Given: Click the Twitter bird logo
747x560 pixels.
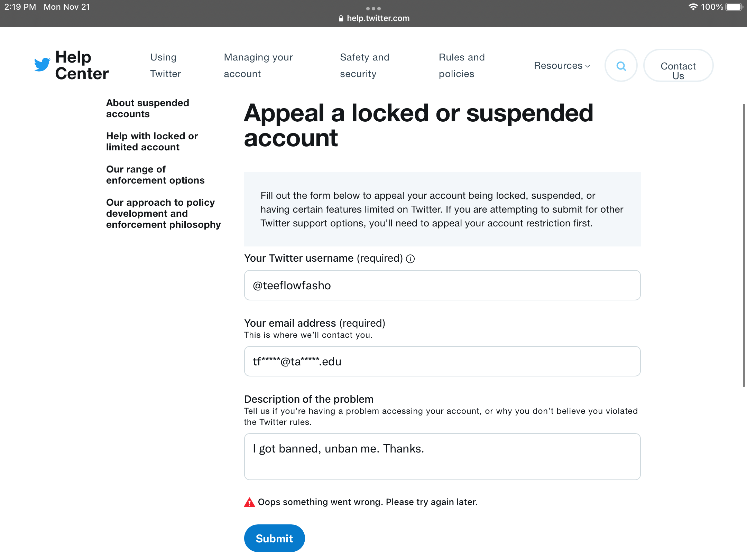Looking at the screenshot, I should [x=41, y=65].
